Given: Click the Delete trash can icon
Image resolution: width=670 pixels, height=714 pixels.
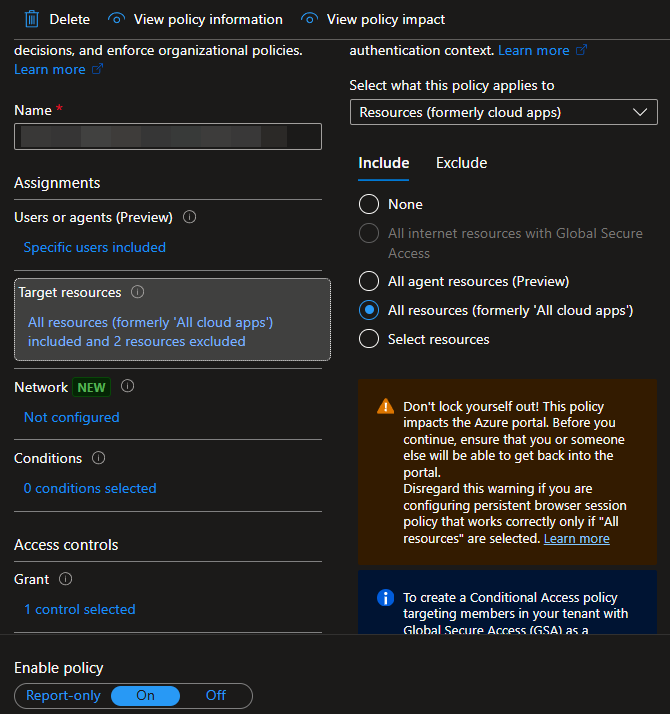Looking at the screenshot, I should (x=31, y=19).
